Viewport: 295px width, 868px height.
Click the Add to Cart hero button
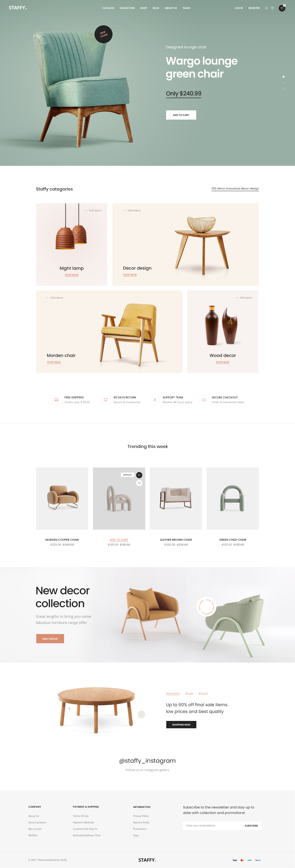click(x=181, y=115)
